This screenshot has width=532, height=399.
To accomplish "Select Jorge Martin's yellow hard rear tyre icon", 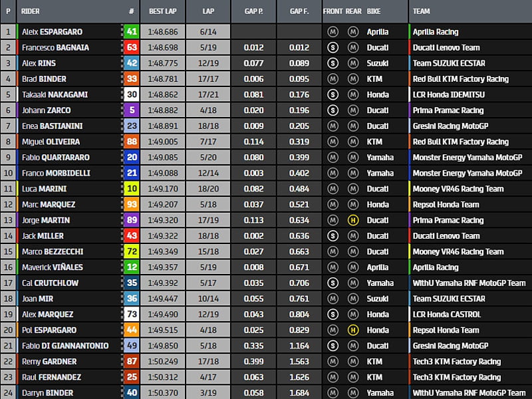I will [x=352, y=220].
